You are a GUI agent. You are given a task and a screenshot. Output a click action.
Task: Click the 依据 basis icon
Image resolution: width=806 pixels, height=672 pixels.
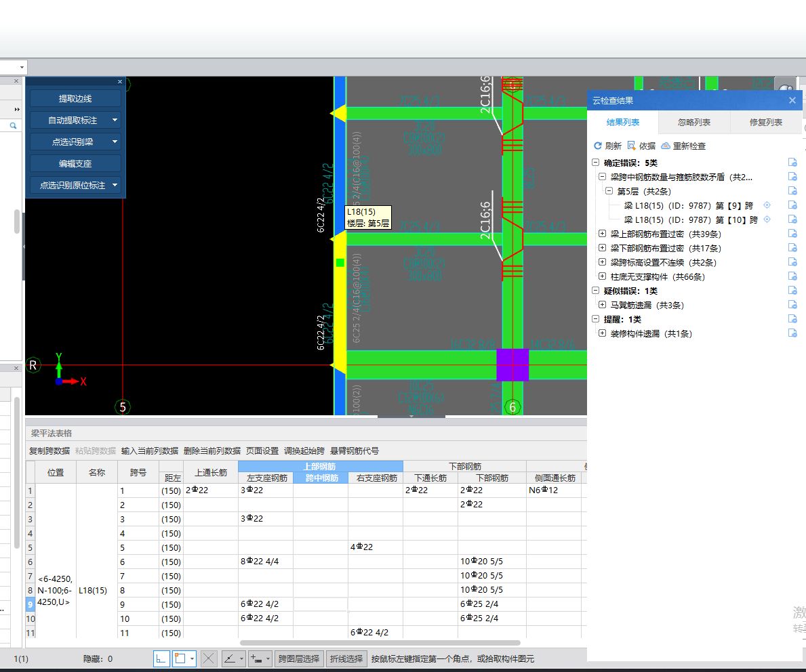632,146
